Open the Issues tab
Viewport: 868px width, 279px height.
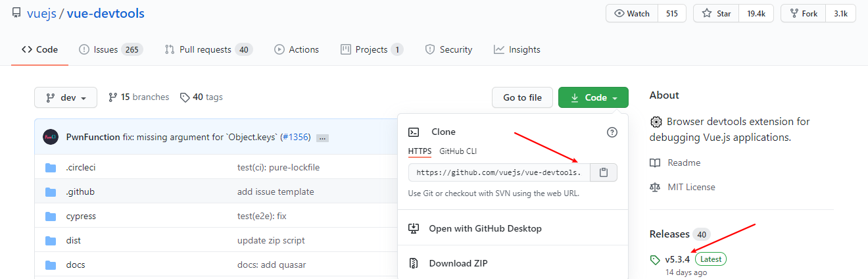coord(111,49)
